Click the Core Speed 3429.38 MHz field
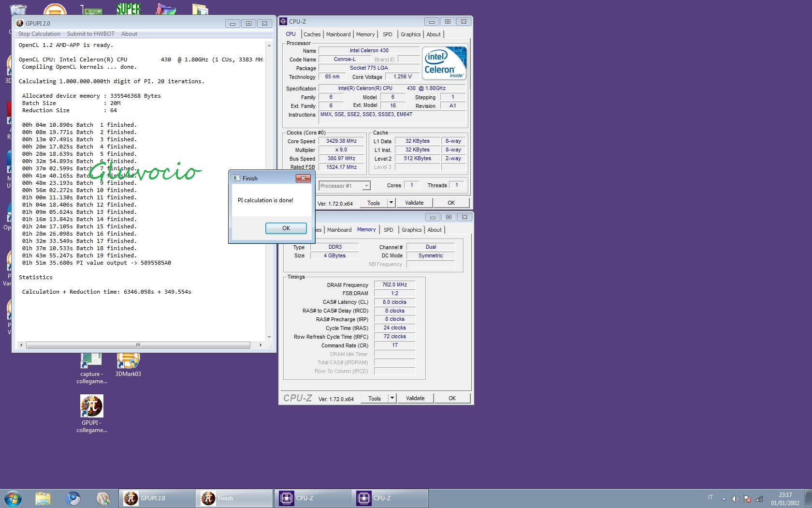The height and width of the screenshot is (508, 812). click(x=341, y=141)
